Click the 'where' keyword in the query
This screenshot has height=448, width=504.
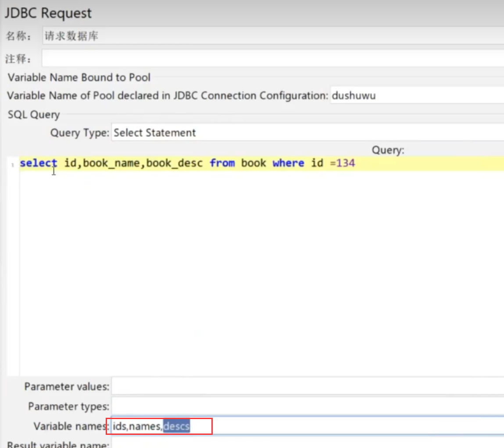point(288,163)
